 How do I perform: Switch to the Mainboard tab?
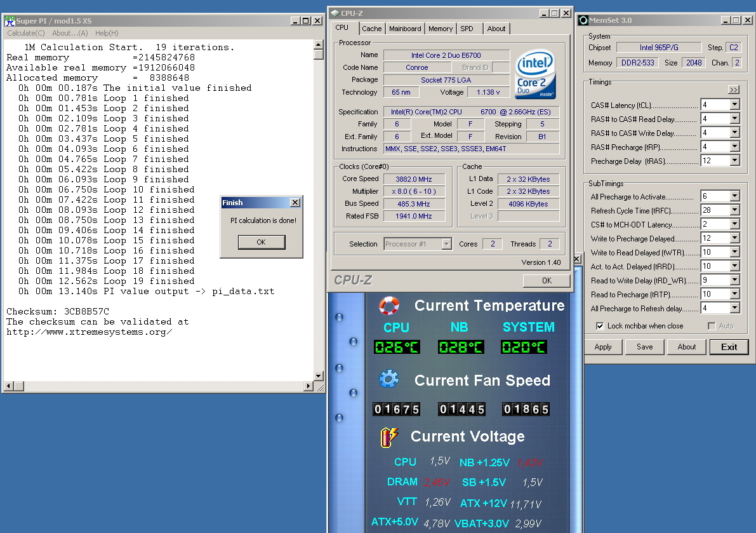[405, 29]
